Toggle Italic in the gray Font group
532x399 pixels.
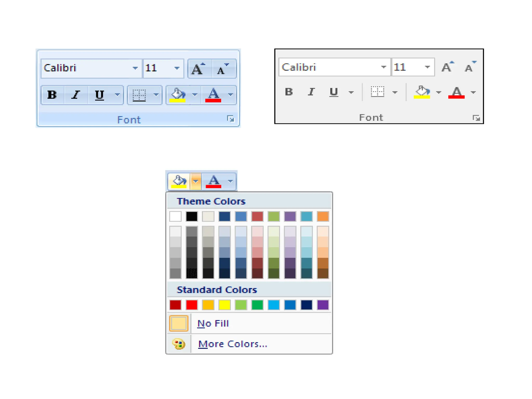(311, 92)
